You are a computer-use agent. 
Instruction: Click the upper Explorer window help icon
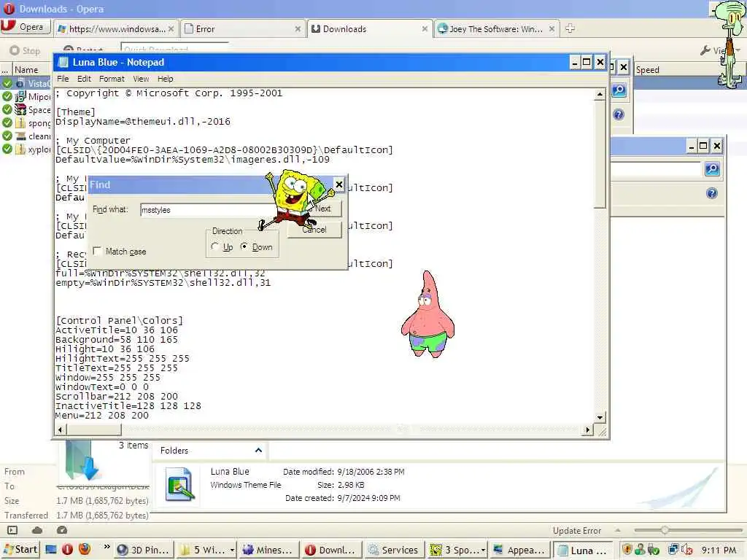point(619,114)
